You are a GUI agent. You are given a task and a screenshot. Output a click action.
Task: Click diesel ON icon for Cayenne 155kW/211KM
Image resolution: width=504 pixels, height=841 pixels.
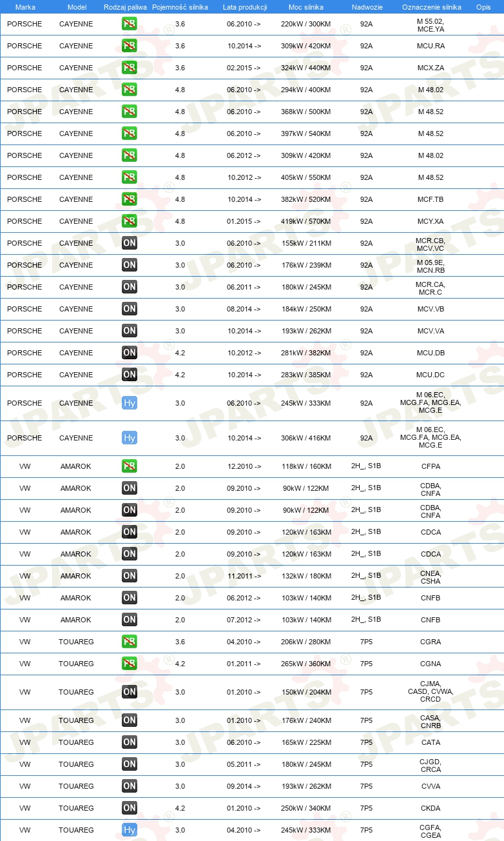tap(130, 243)
